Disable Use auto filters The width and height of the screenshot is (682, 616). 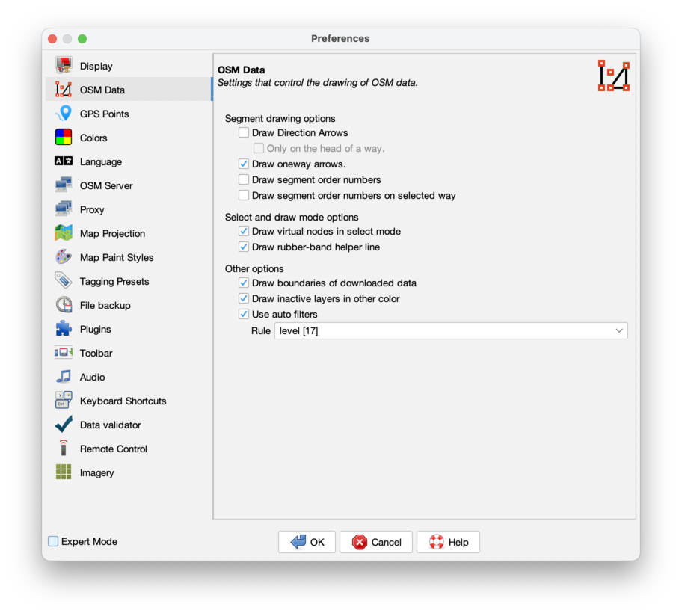(x=243, y=314)
